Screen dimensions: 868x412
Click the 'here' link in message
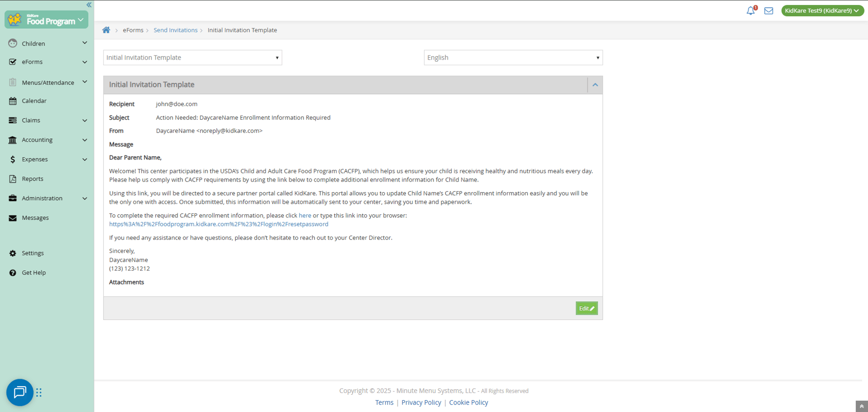[305, 215]
